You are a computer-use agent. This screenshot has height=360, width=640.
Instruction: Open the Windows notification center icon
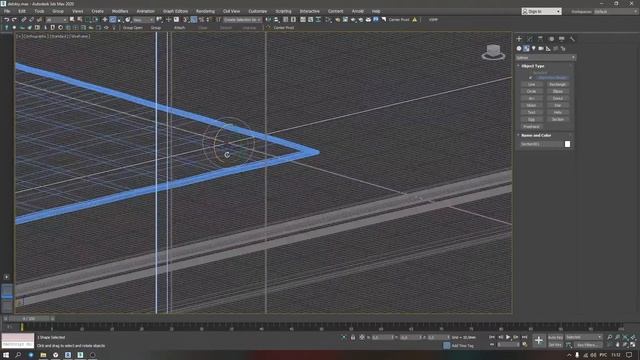629,355
